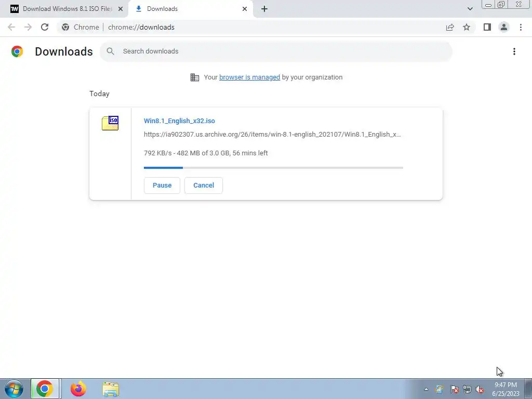Show hidden system tray icons
Viewport: 532px width, 399px height.
[x=426, y=389]
